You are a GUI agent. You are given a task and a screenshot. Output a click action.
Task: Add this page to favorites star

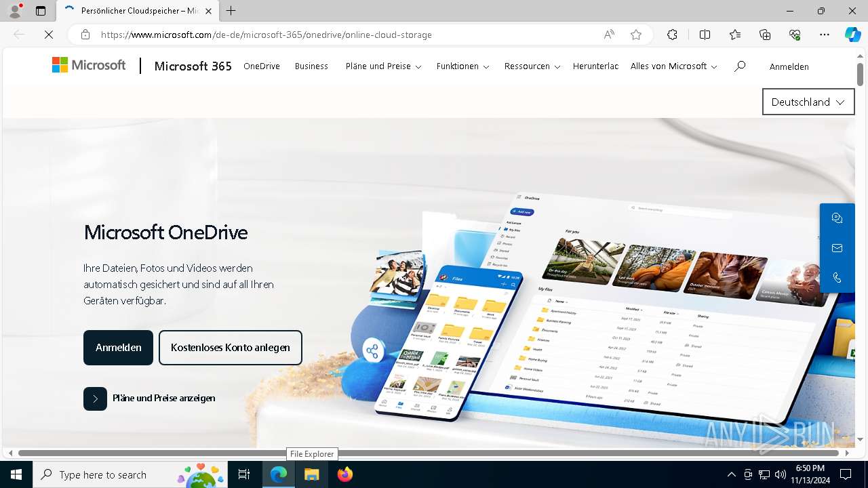[x=636, y=35]
